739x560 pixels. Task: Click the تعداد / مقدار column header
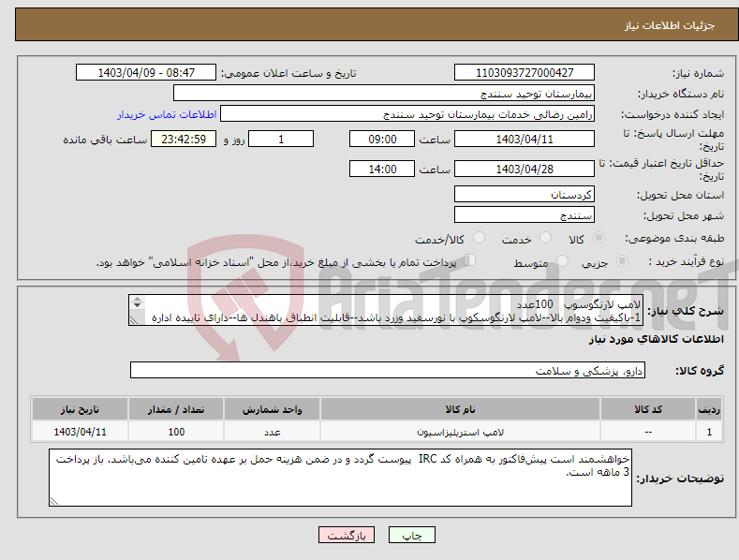coord(176,409)
